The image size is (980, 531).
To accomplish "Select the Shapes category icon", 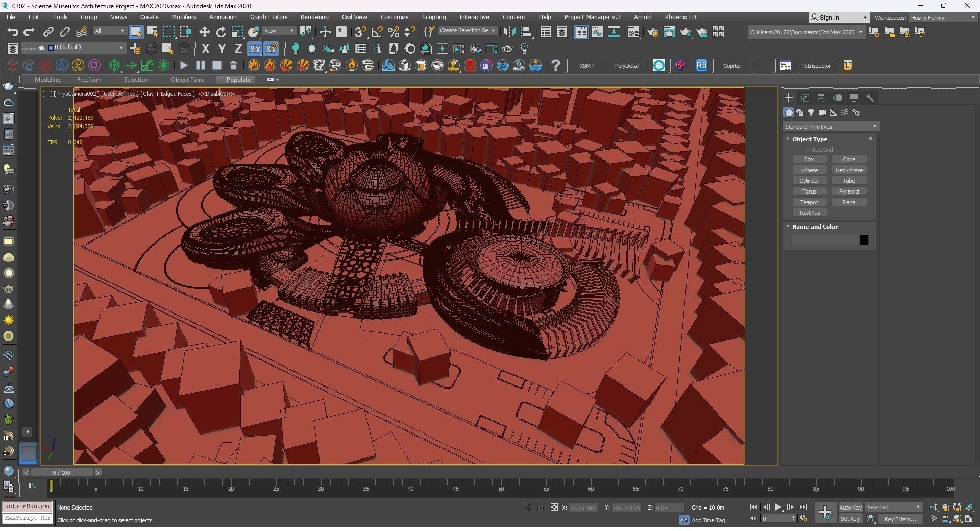I will (x=800, y=112).
